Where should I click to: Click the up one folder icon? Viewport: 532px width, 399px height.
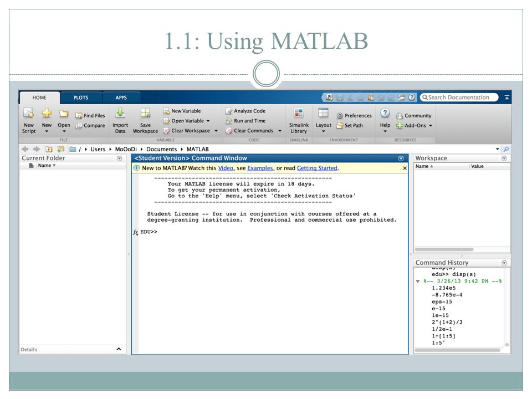49,149
